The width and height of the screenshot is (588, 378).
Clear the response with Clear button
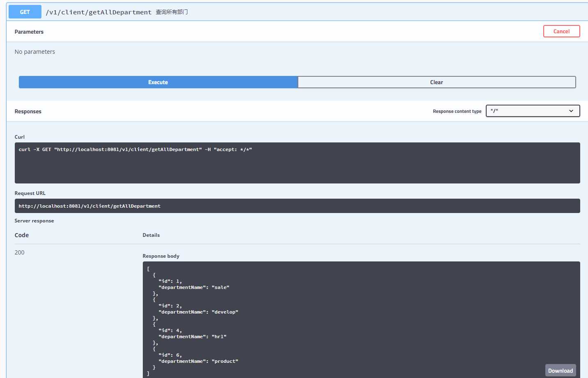click(x=437, y=82)
